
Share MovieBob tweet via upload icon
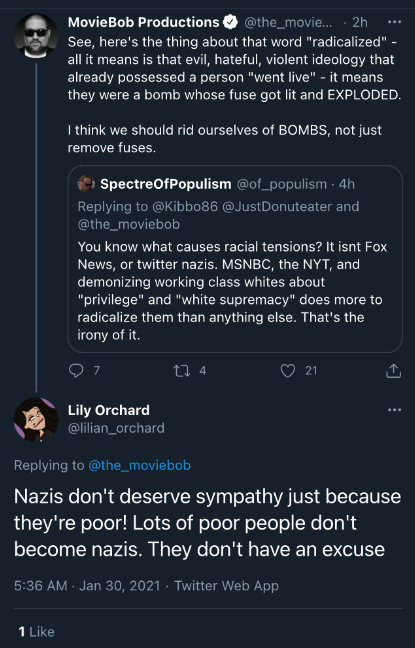tap(393, 371)
